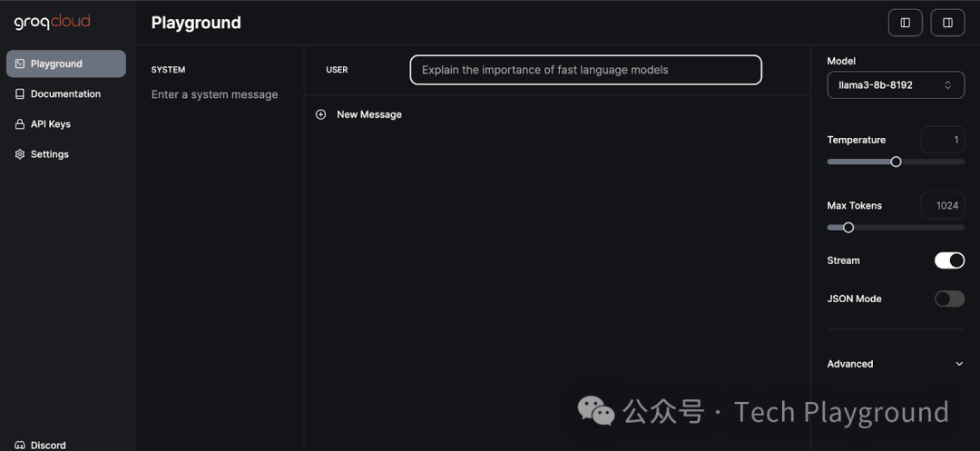Viewport: 980px width, 451px height.
Task: Disable the Stream toggle
Action: pyautogui.click(x=949, y=260)
